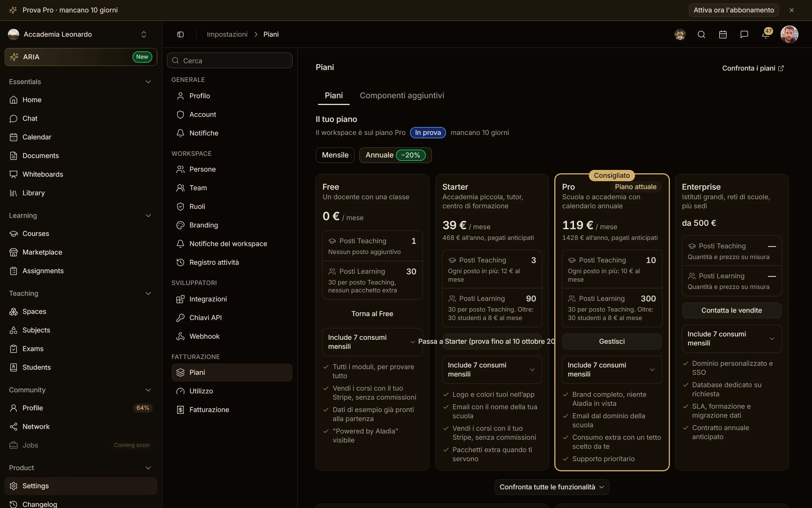The height and width of the screenshot is (508, 812).
Task: Click the owl assistant avatar icon
Action: click(x=680, y=34)
